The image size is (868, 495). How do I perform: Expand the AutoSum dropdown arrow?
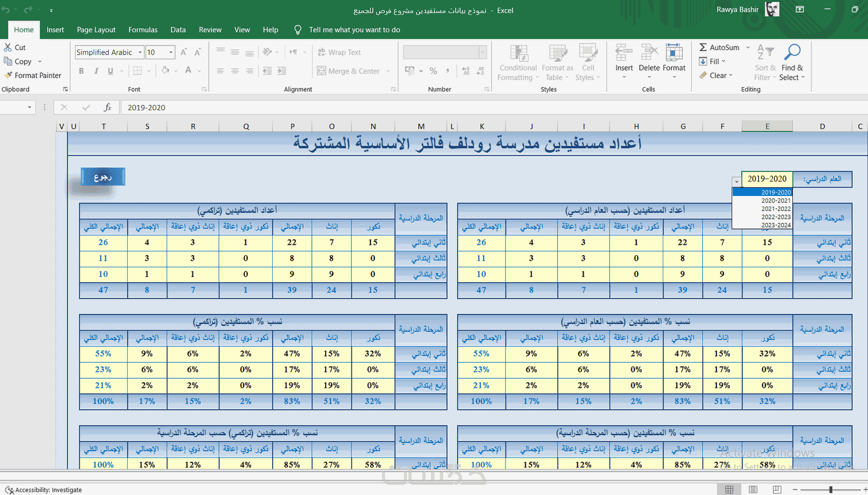748,47
